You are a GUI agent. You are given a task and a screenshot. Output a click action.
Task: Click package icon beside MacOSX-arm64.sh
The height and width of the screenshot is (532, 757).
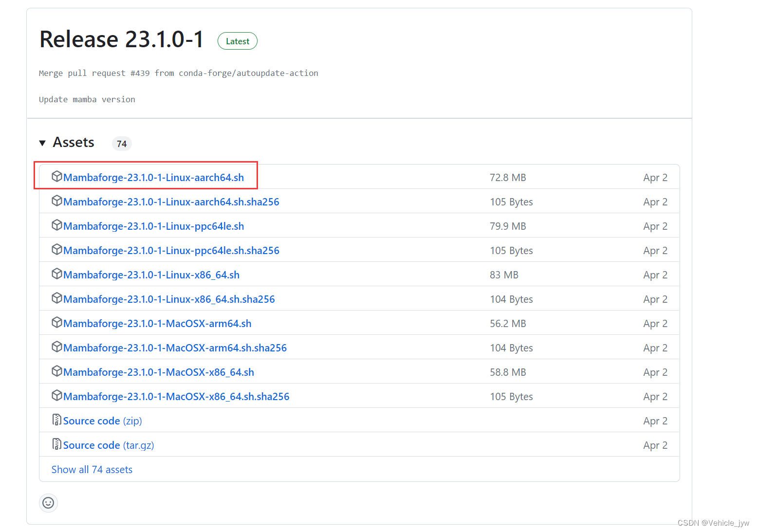coord(57,322)
